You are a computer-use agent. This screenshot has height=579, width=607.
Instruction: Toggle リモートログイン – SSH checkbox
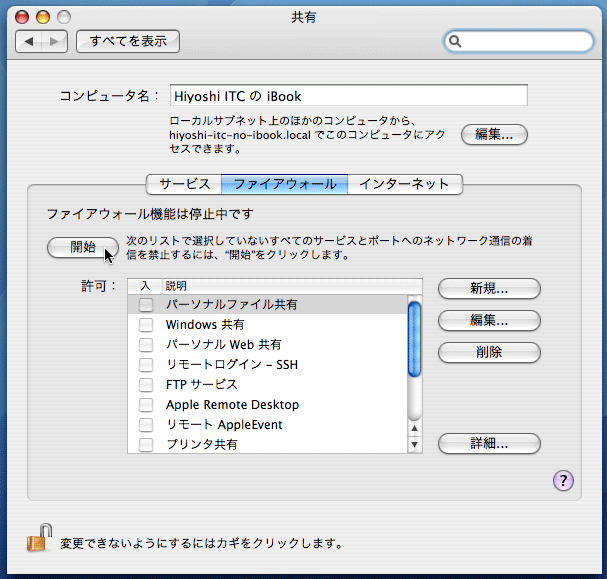tap(146, 365)
